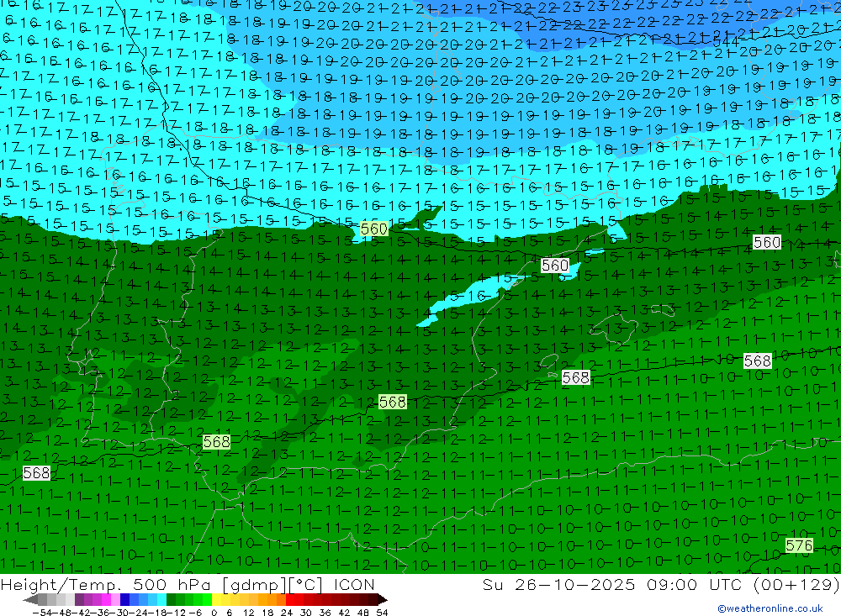This screenshot has height=616, width=841.
Task: Click the '-6' legend tick label
Action: [195, 613]
